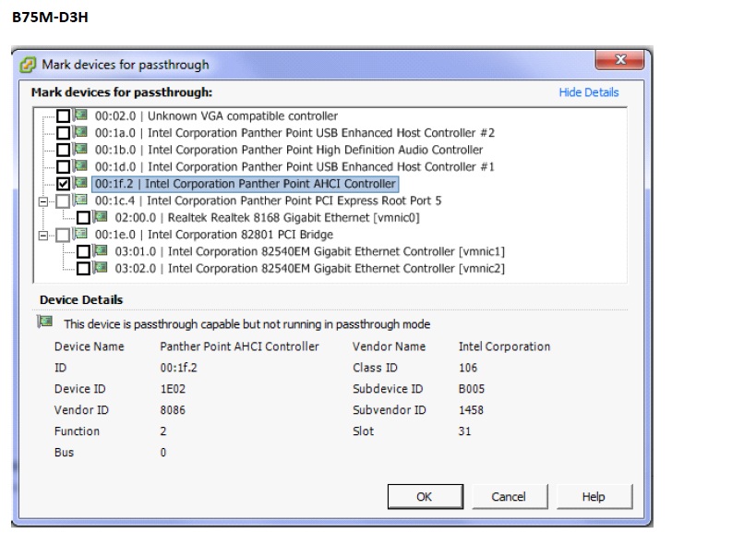Click the Cancel button
The height and width of the screenshot is (534, 756).
click(x=510, y=496)
